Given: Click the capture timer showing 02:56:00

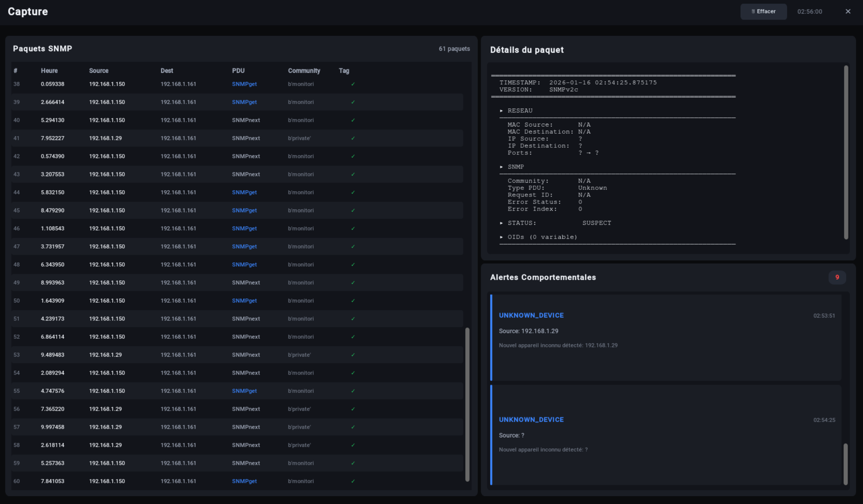Looking at the screenshot, I should tap(809, 11).
